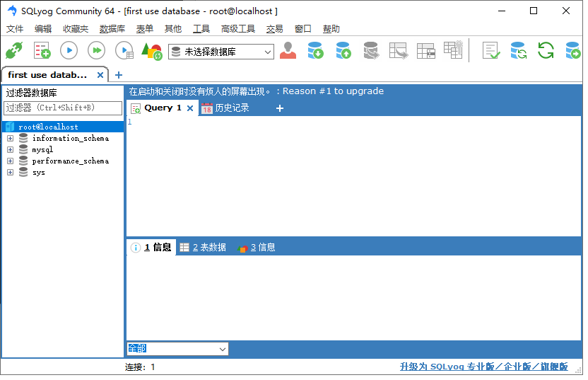Click the Reason #1 to upgrade banner

(x=256, y=91)
